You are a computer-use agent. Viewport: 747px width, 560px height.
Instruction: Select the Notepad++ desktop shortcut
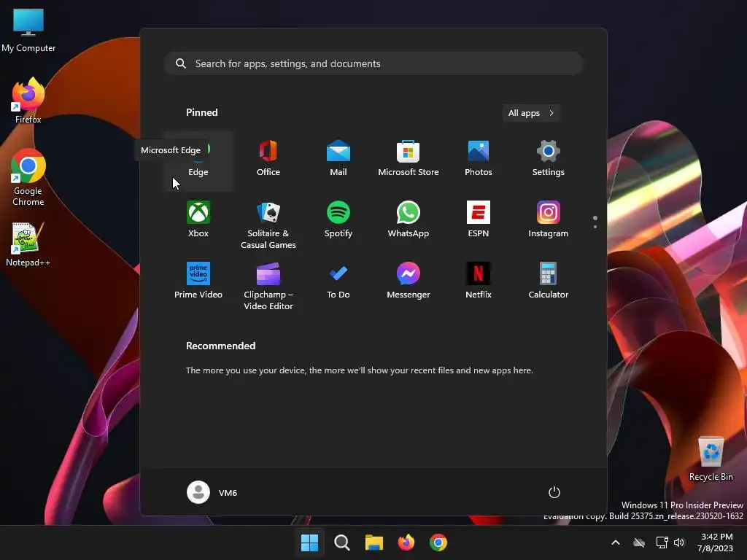pyautogui.click(x=28, y=244)
